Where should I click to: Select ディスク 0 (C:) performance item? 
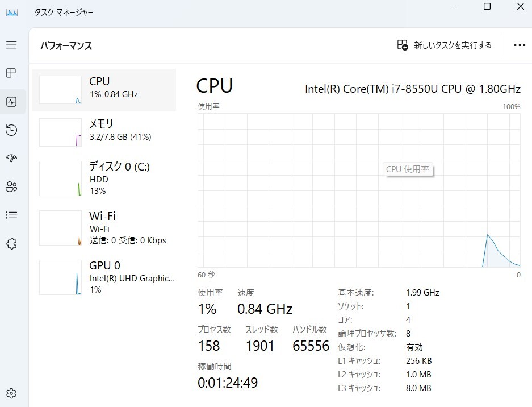(104, 178)
